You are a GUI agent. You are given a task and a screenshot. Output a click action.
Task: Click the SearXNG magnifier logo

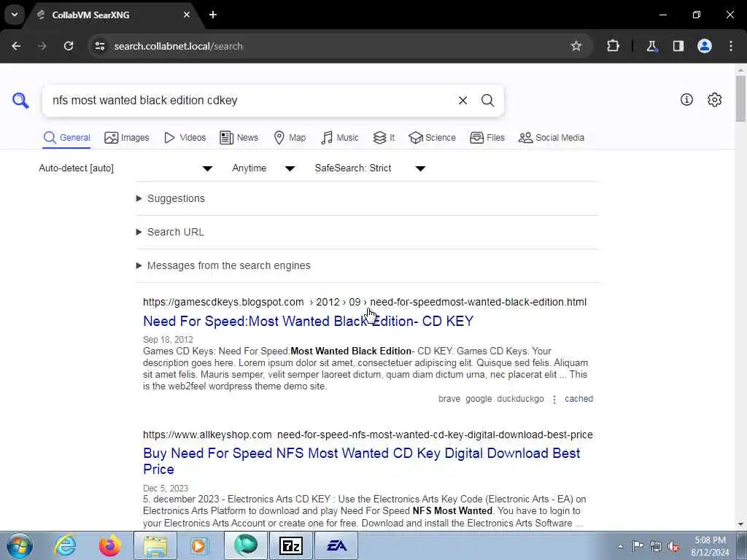click(20, 101)
